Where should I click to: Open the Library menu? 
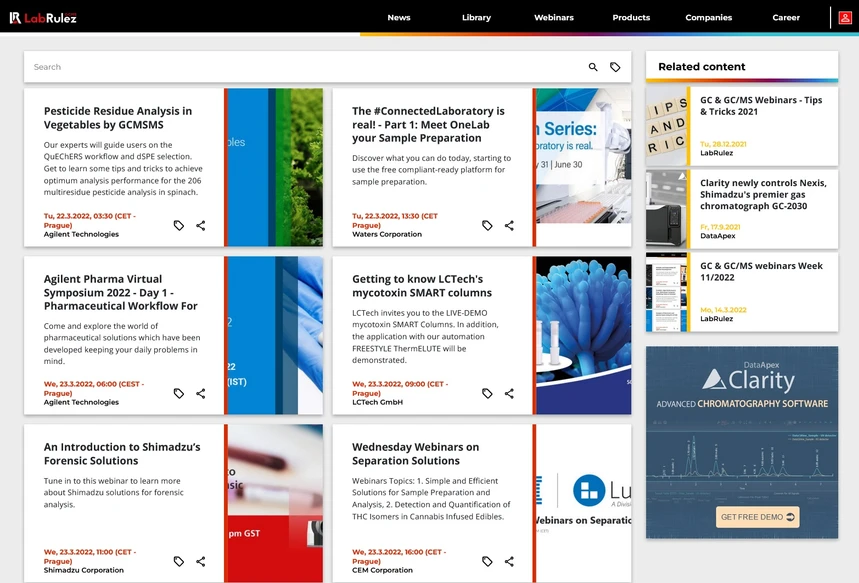click(x=476, y=18)
